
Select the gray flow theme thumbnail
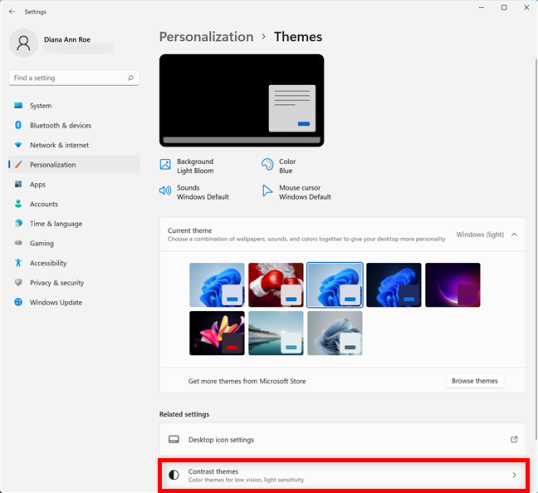point(335,333)
